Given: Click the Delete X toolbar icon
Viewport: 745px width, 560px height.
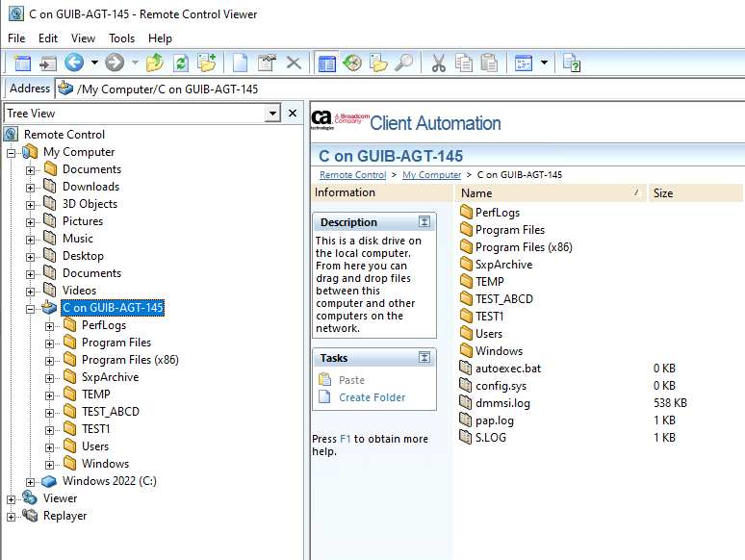Looking at the screenshot, I should 294,64.
